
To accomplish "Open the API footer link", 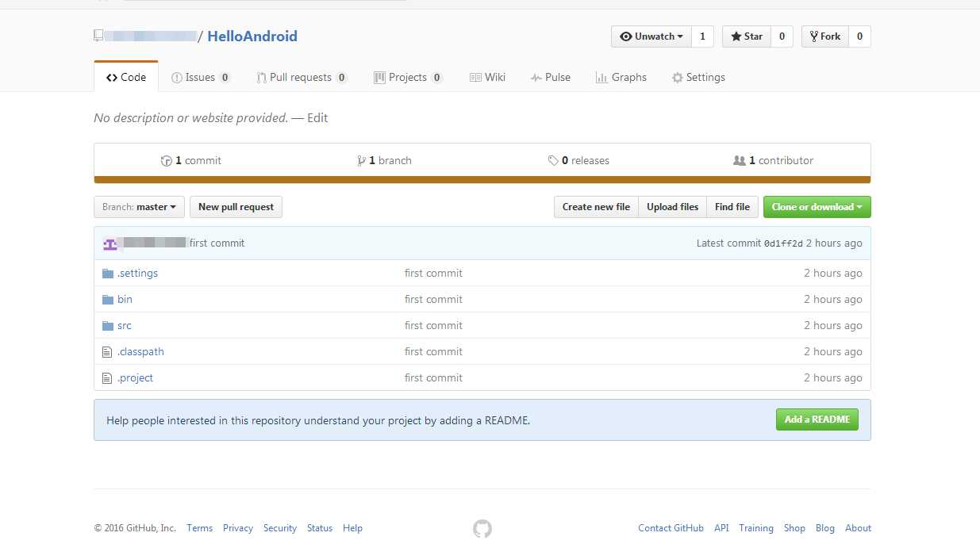I will [x=721, y=528].
